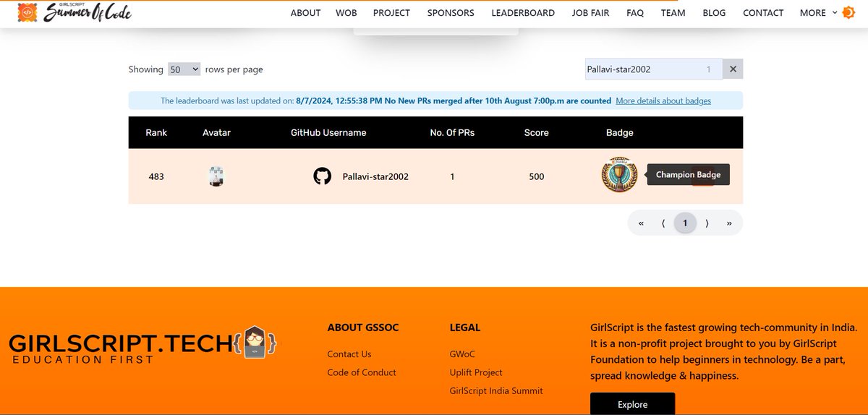Open the Uplift Project link

point(476,372)
